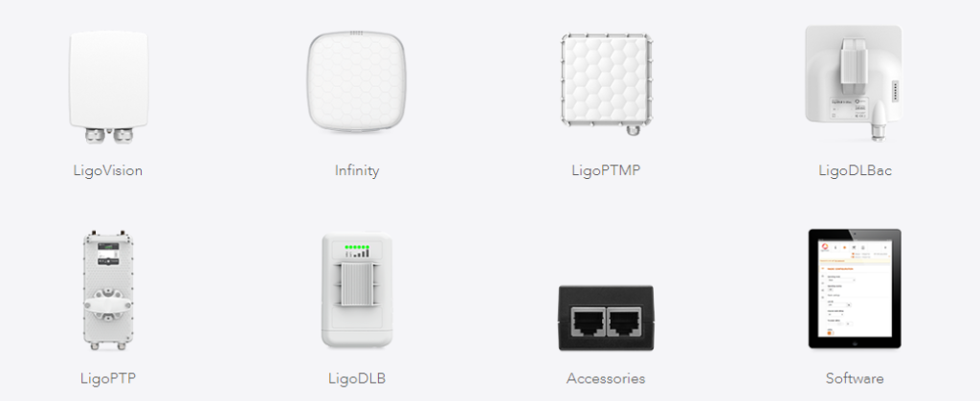
Task: Go to the LigoDLBac text link
Action: point(855,170)
